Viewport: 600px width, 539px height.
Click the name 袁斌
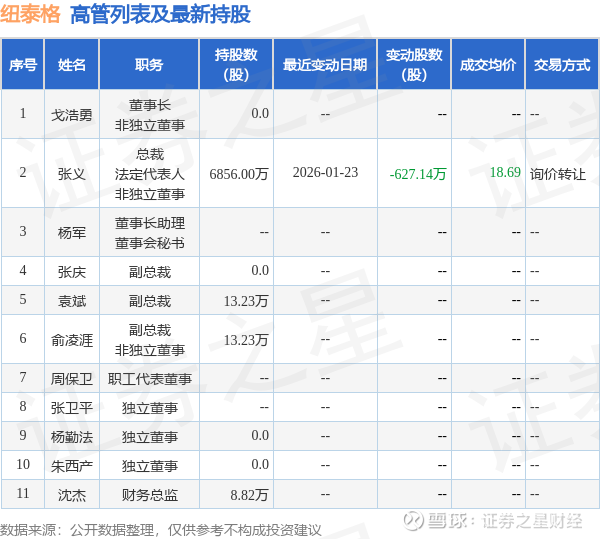[72, 301]
